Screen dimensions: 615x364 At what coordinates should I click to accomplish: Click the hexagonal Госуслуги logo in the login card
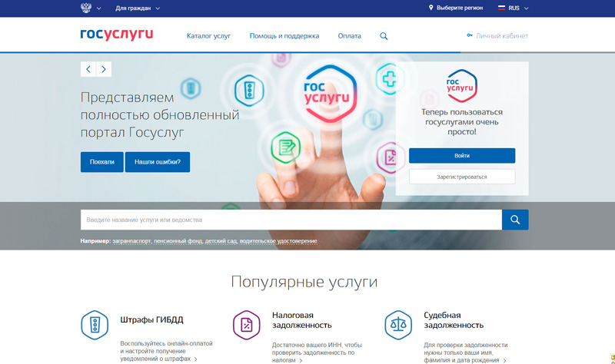coord(462,86)
